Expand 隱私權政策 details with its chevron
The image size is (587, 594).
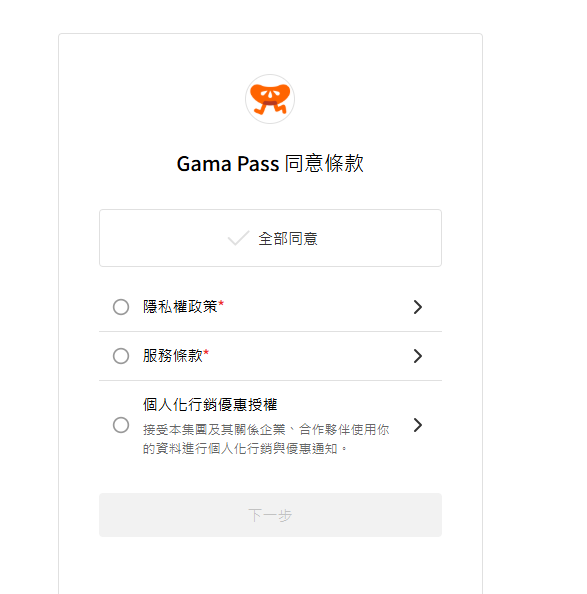[x=418, y=307]
